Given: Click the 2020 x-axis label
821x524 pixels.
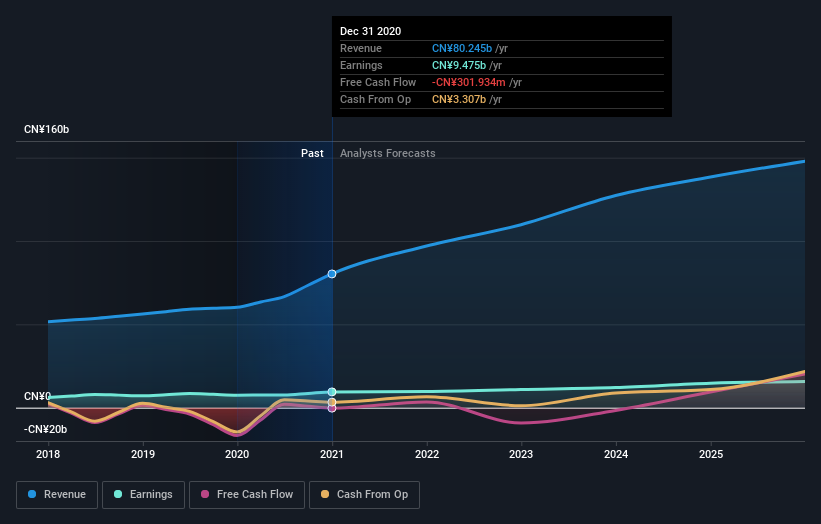Looking at the screenshot, I should point(237,454).
